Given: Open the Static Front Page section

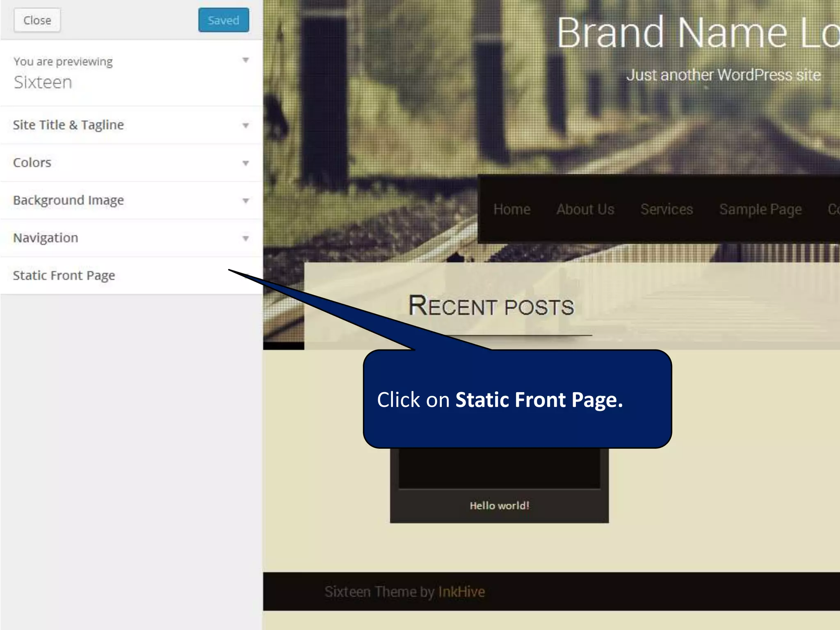Looking at the screenshot, I should pyautogui.click(x=131, y=276).
